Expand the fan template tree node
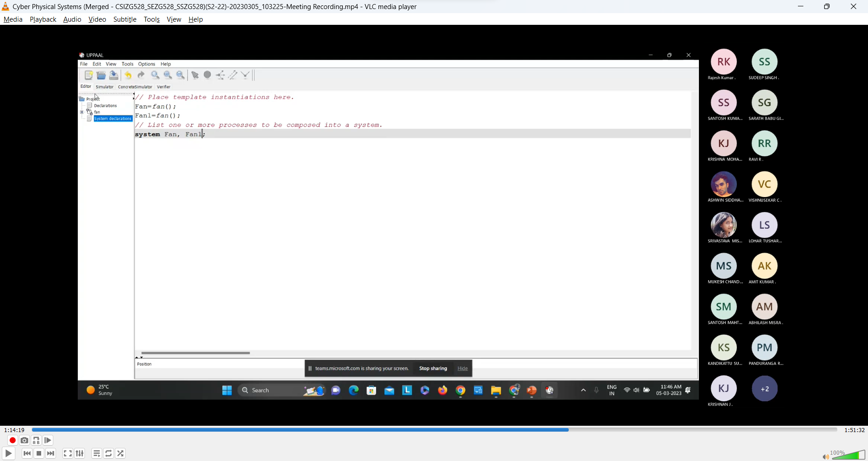 coord(82,112)
